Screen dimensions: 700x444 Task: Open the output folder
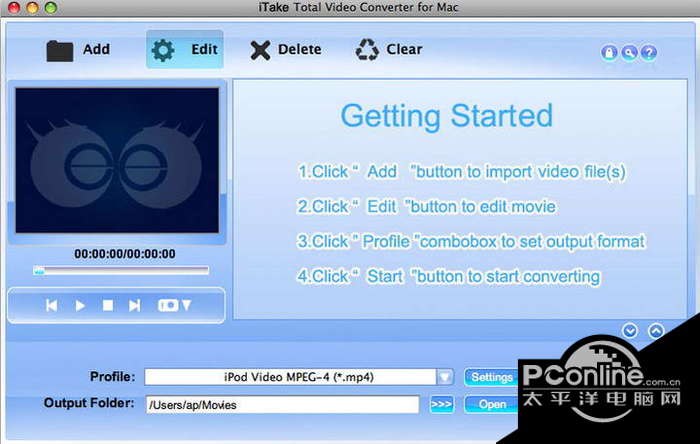[492, 404]
